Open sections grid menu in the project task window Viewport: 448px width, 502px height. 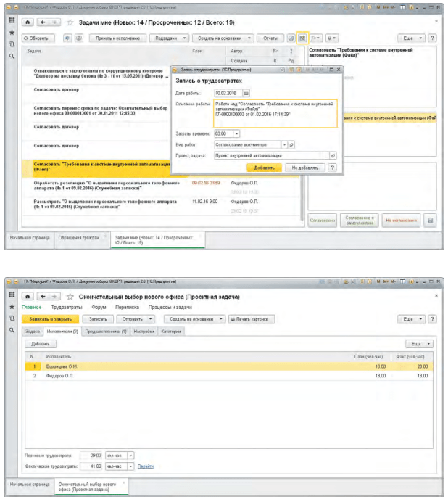pyautogui.click(x=12, y=295)
